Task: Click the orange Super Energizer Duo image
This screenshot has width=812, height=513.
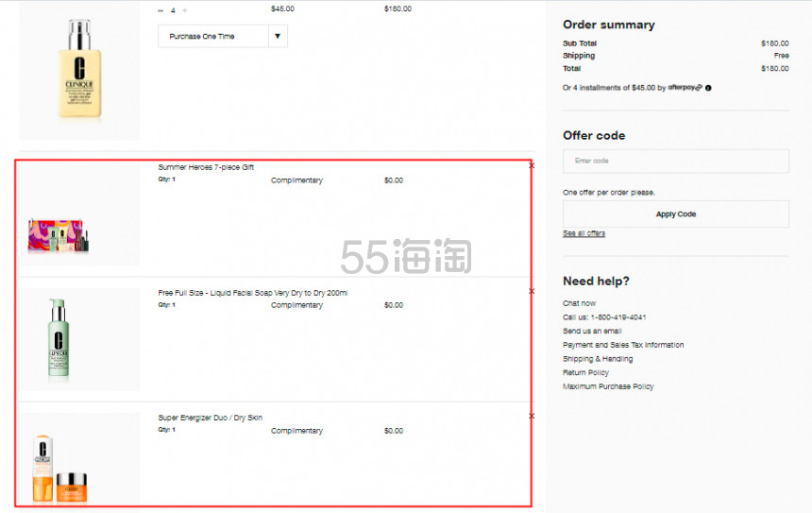Action: (x=59, y=469)
